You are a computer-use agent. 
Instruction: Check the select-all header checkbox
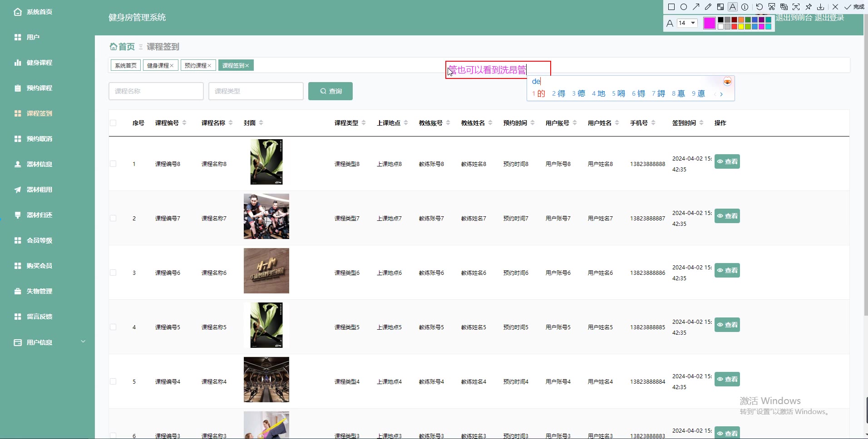point(113,123)
